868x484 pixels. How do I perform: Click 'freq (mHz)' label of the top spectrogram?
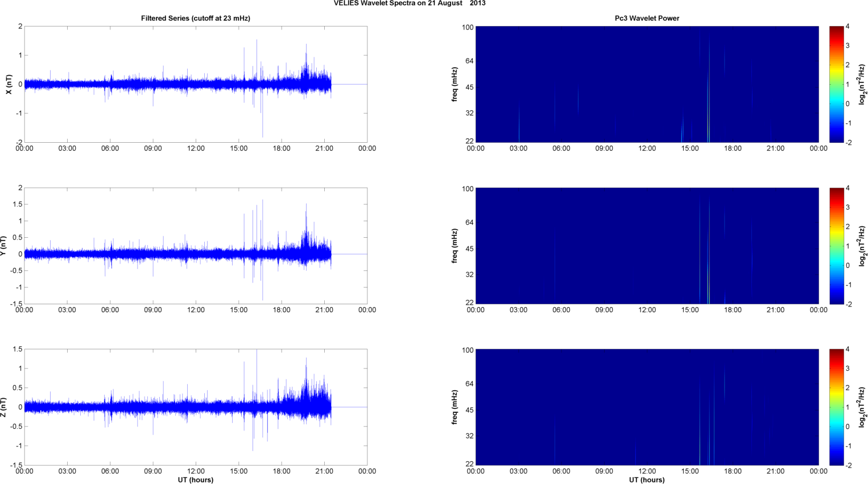[x=454, y=84]
